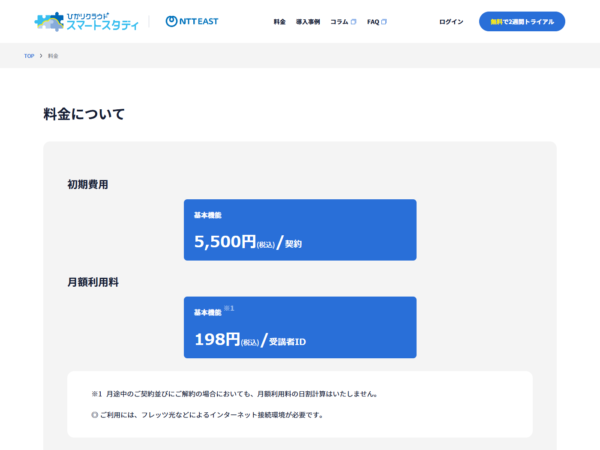Image resolution: width=600 pixels, height=450 pixels.
Task: Click the ※1 月途中のご契約 footnote text
Action: [235, 394]
